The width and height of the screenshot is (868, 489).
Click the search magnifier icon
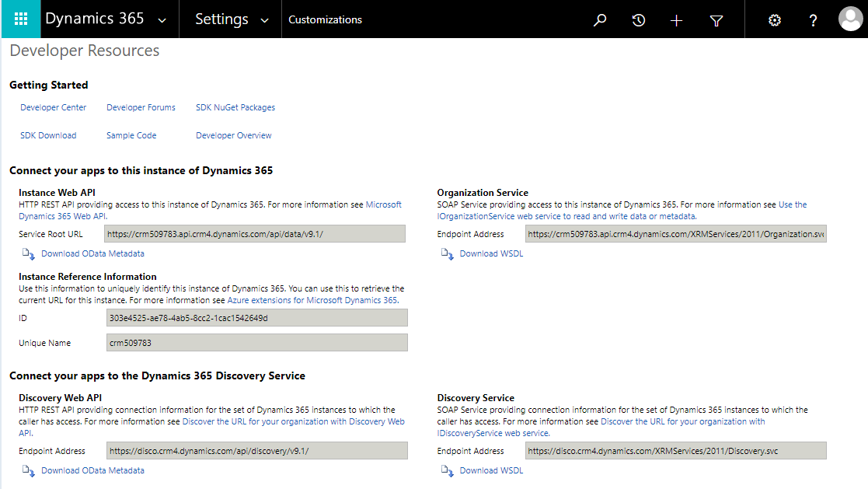pos(599,20)
